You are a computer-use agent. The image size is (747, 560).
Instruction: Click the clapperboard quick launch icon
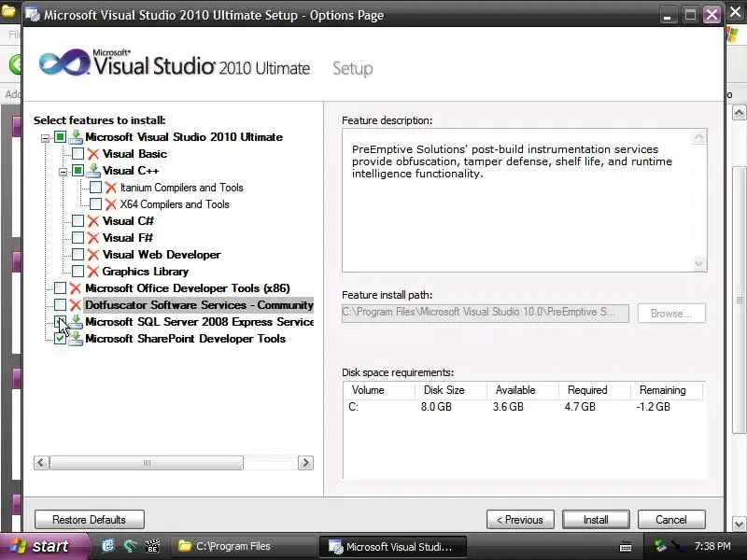(x=152, y=546)
